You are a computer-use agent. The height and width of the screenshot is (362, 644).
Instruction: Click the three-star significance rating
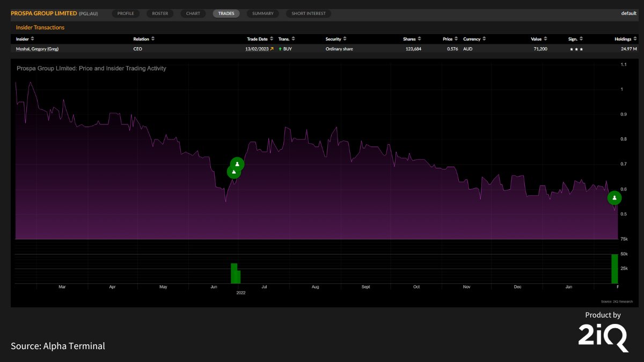(577, 49)
